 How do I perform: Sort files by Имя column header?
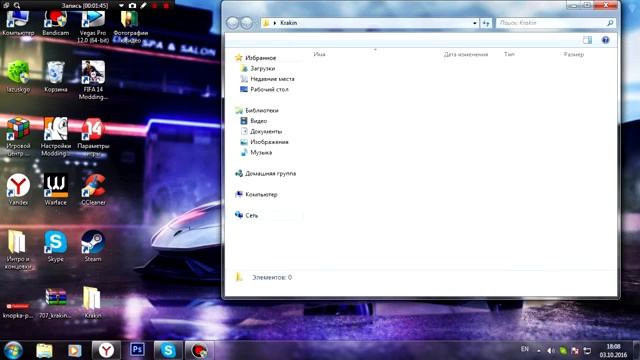(x=320, y=54)
